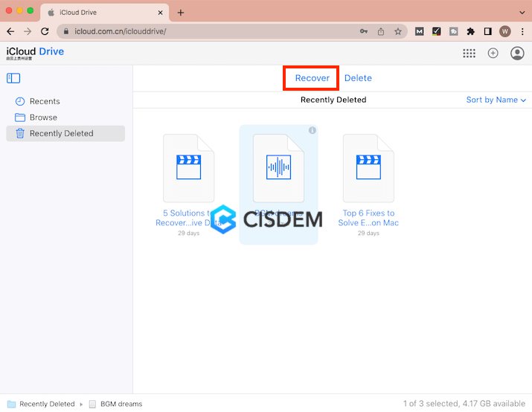
Task: Open the iCloud account profile icon
Action: pyautogui.click(x=517, y=54)
